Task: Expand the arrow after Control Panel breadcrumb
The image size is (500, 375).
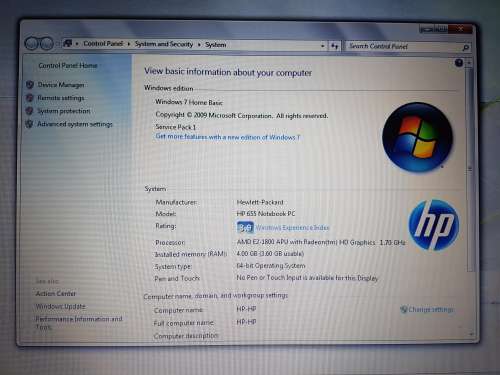Action: click(129, 44)
